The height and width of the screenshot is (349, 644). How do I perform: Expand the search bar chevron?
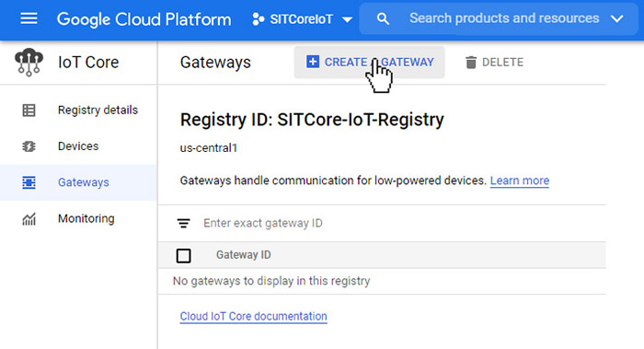tap(617, 19)
